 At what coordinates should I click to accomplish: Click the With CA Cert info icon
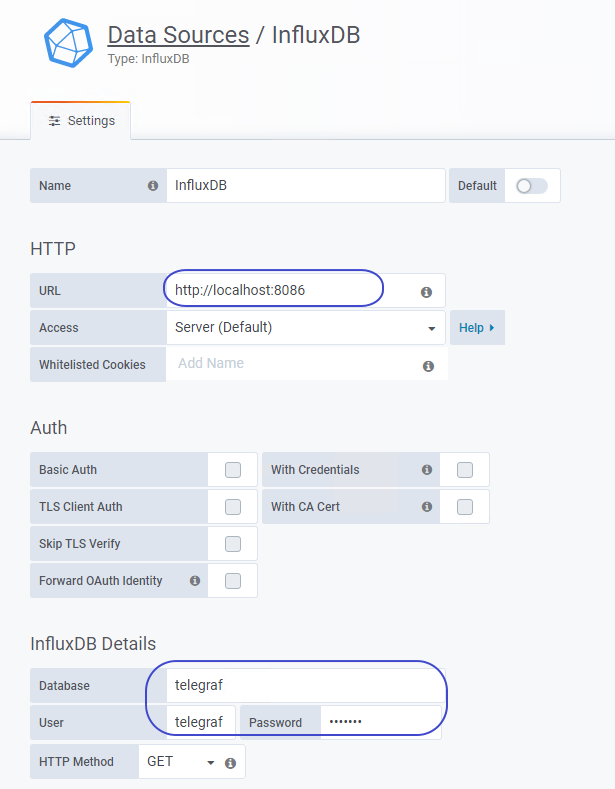(427, 507)
